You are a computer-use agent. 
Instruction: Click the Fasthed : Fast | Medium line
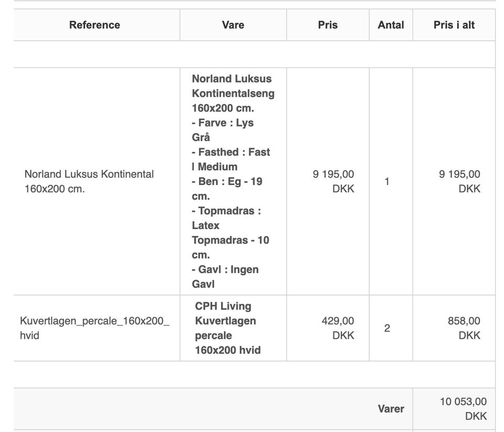click(x=231, y=159)
